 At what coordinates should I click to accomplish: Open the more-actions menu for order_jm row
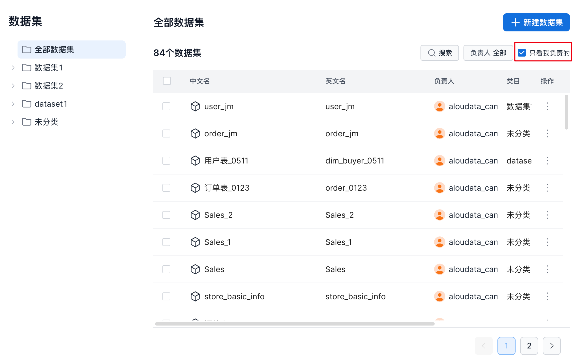tap(547, 133)
